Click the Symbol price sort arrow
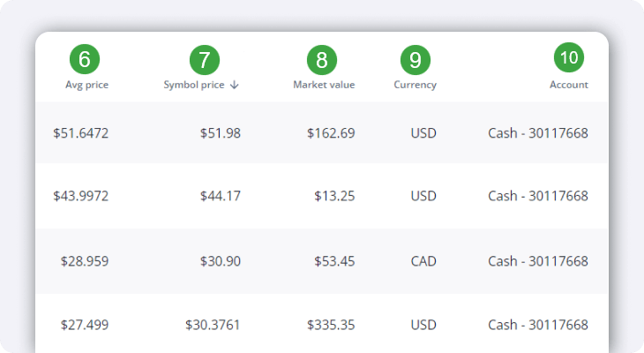This screenshot has height=353, width=644. click(x=235, y=86)
